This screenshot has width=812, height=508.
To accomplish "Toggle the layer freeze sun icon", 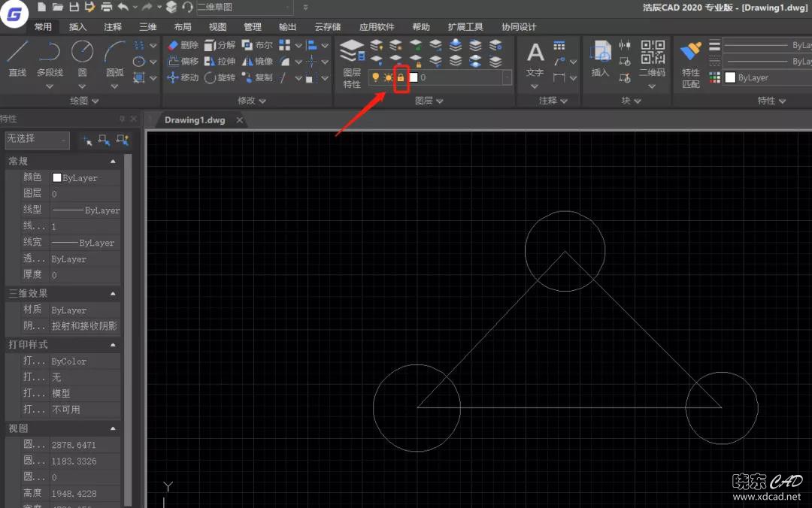I will pos(388,77).
